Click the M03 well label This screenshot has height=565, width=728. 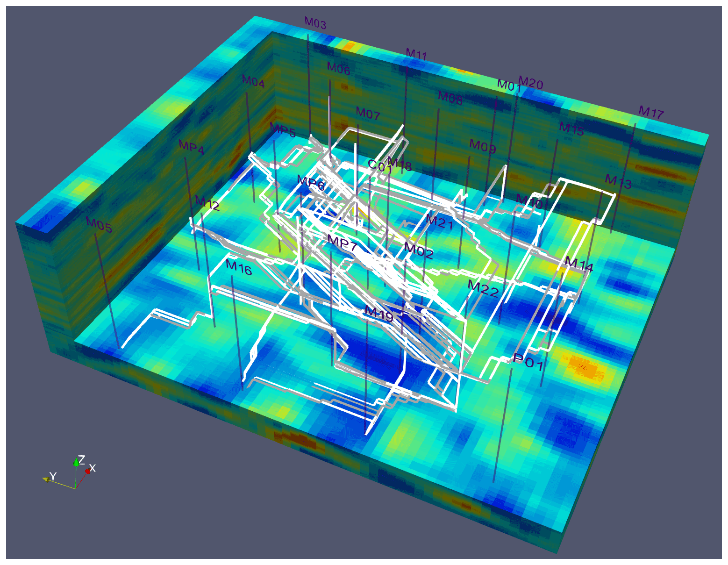315,23
